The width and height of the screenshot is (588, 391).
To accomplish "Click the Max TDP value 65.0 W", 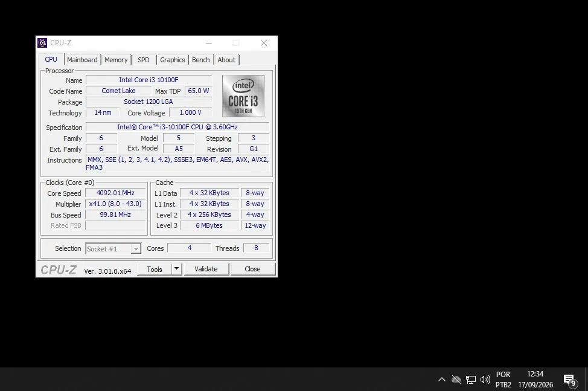I will pyautogui.click(x=199, y=91).
